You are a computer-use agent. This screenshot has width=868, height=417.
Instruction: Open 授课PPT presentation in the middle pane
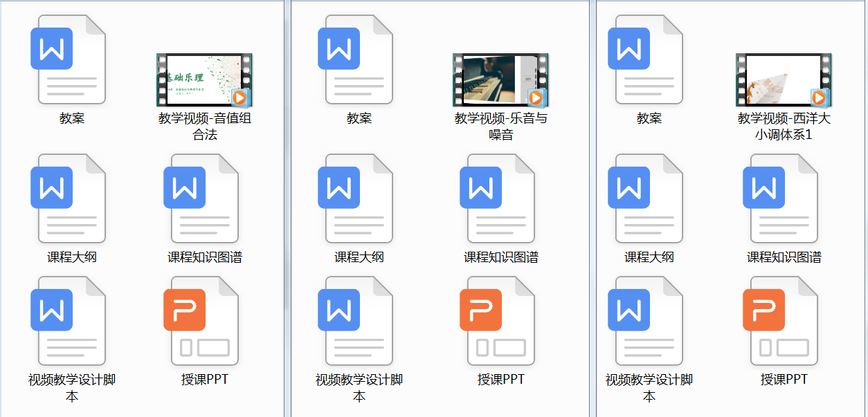click(500, 321)
